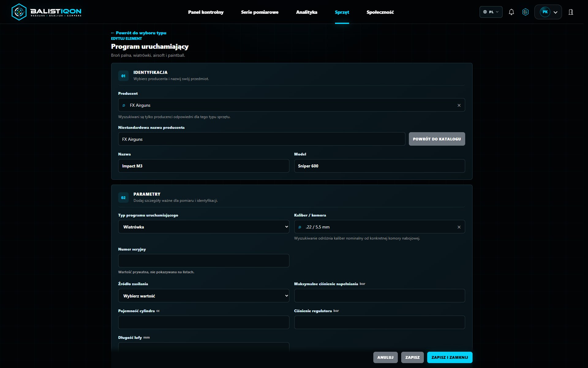Click Zapisz i zamknij button
The height and width of the screenshot is (368, 588).
click(x=450, y=357)
